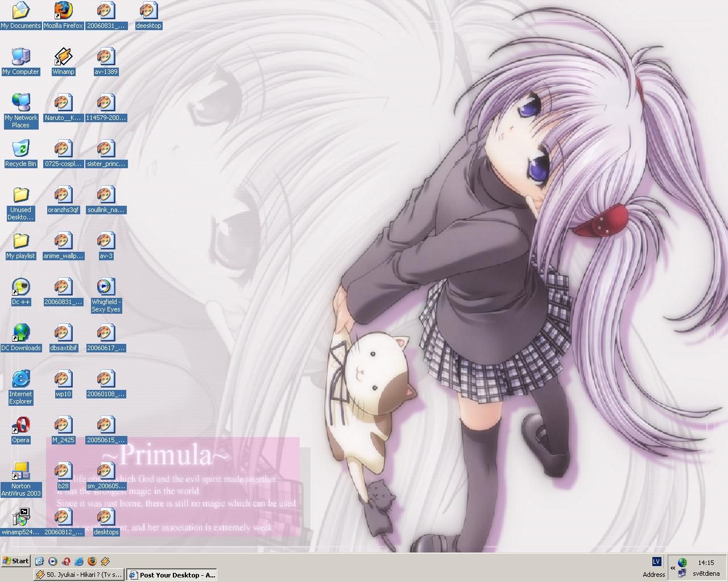Open the My playlist folder
Image resolution: width=728 pixels, height=582 pixels.
click(x=20, y=246)
